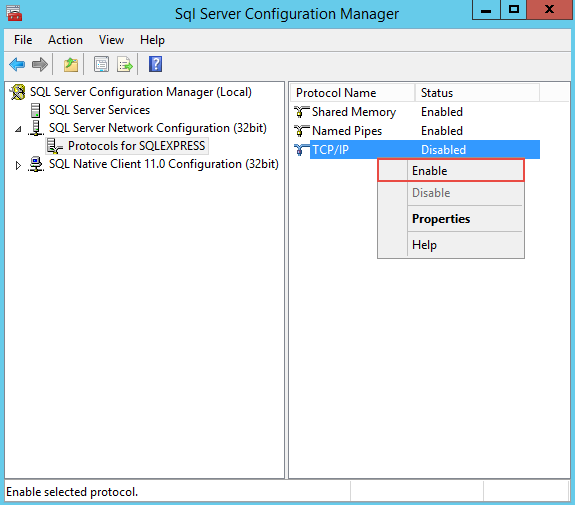The width and height of the screenshot is (575, 505).
Task: Select the Named Pipes protocol icon
Action: (x=301, y=131)
